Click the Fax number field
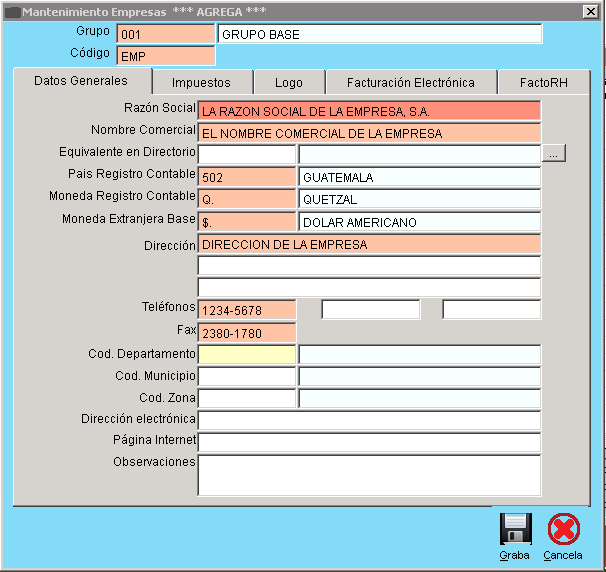 (x=247, y=333)
